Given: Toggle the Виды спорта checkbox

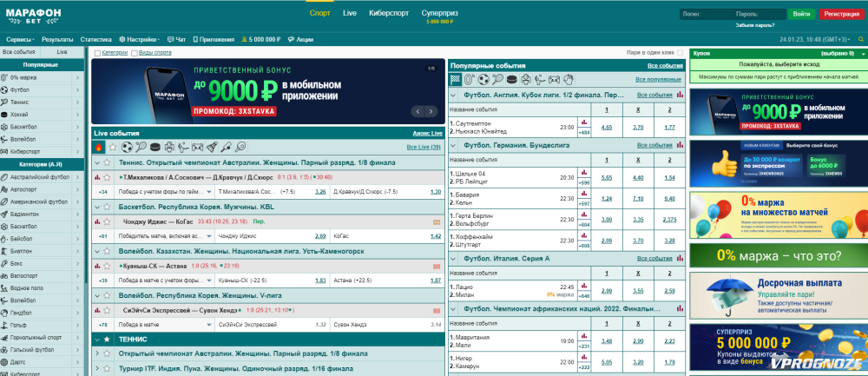Looking at the screenshot, I should pyautogui.click(x=134, y=53).
